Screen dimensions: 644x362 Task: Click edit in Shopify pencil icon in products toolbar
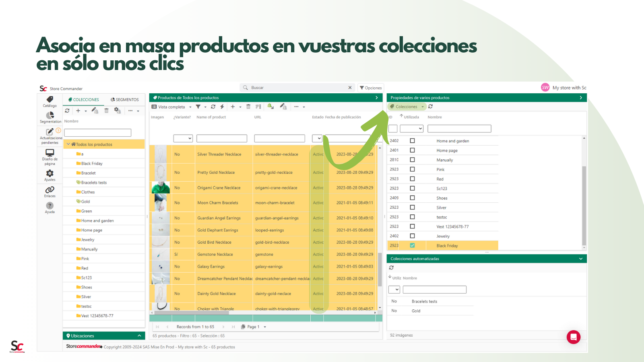click(283, 106)
